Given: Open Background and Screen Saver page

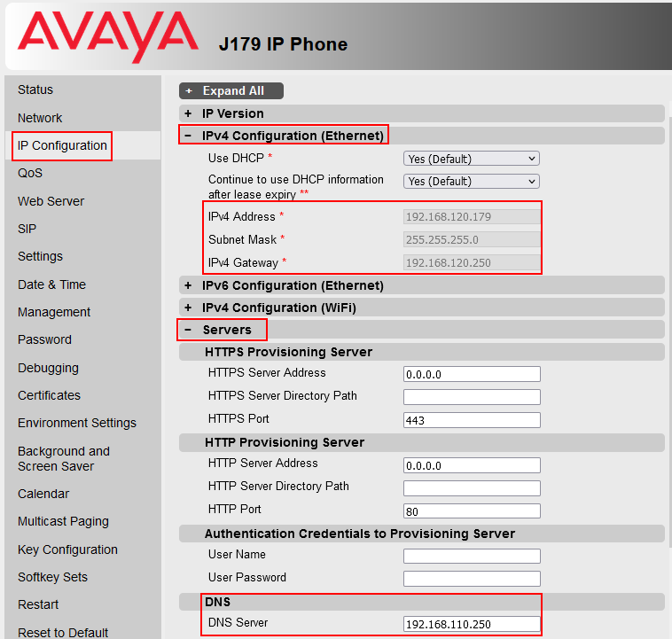Looking at the screenshot, I should 64,458.
